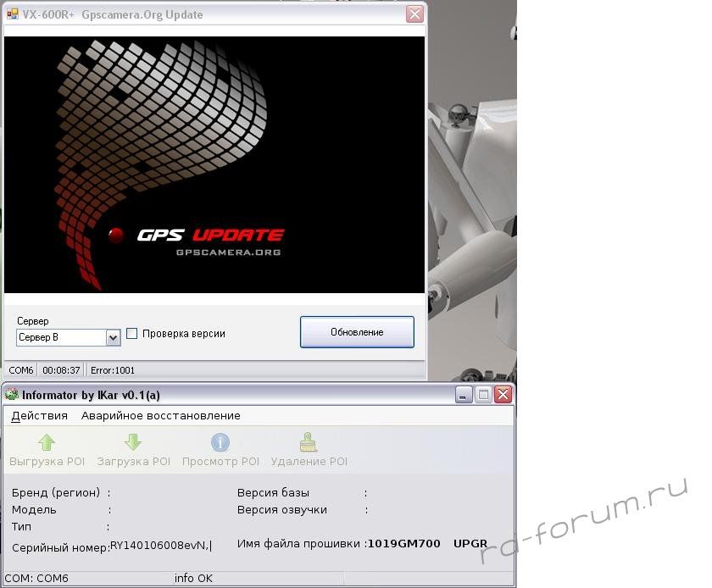Minimize the Informator by IKar window
Image resolution: width=712 pixels, height=588 pixels.
[x=464, y=395]
